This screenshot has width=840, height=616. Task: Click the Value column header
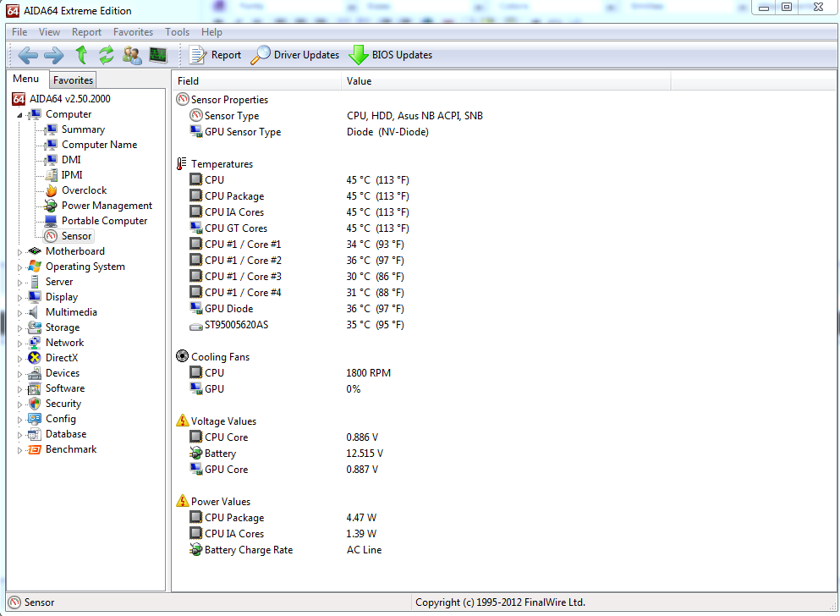[x=506, y=81]
